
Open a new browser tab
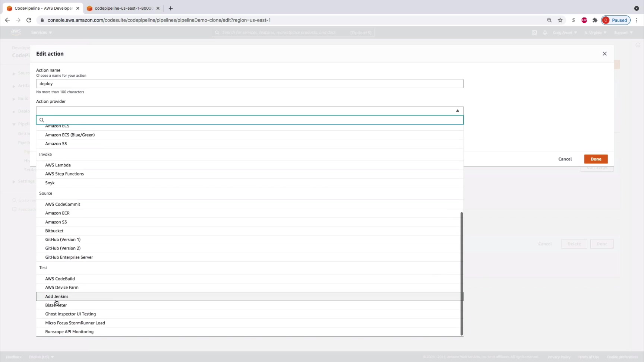[x=171, y=8]
